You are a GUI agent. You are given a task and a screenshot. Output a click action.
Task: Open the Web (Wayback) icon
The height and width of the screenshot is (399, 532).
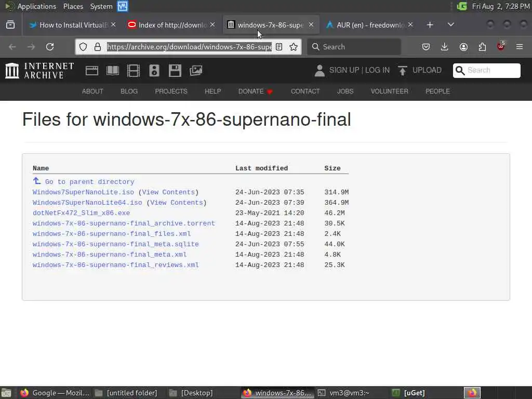point(92,71)
